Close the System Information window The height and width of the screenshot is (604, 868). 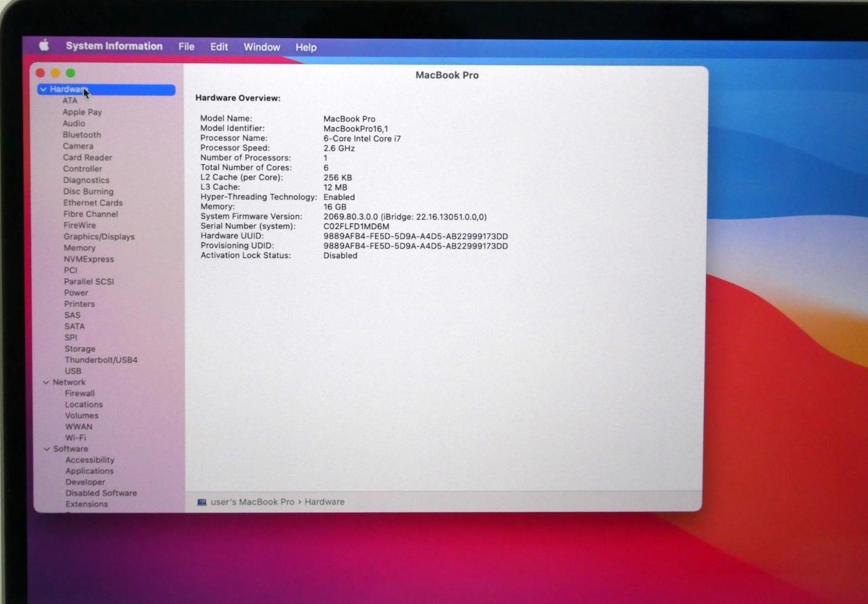pos(41,73)
